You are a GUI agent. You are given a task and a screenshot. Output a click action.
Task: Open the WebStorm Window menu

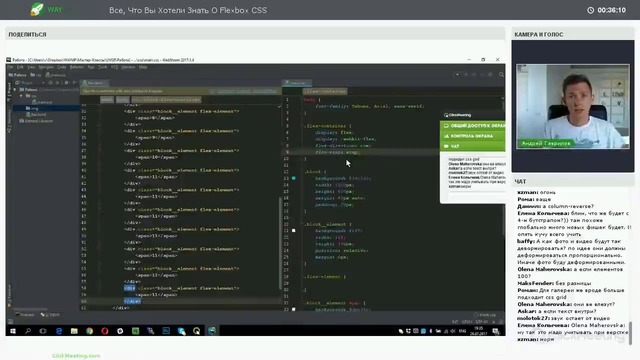[x=128, y=67]
